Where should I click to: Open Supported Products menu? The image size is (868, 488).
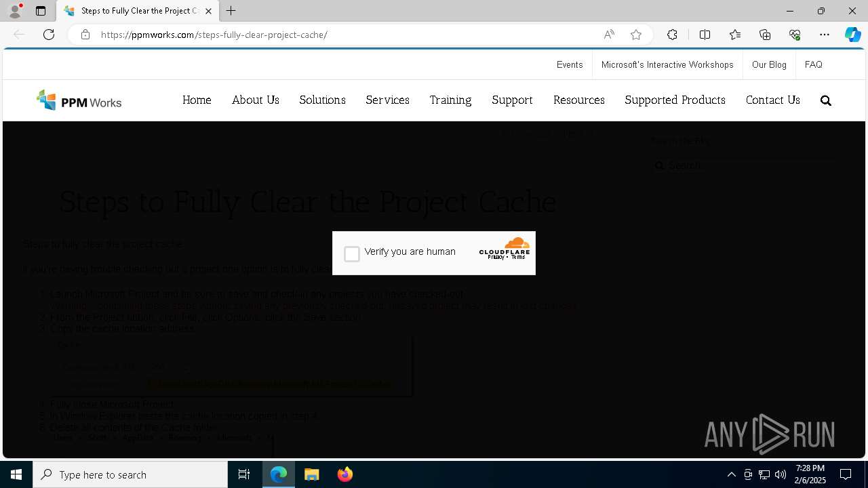point(675,100)
